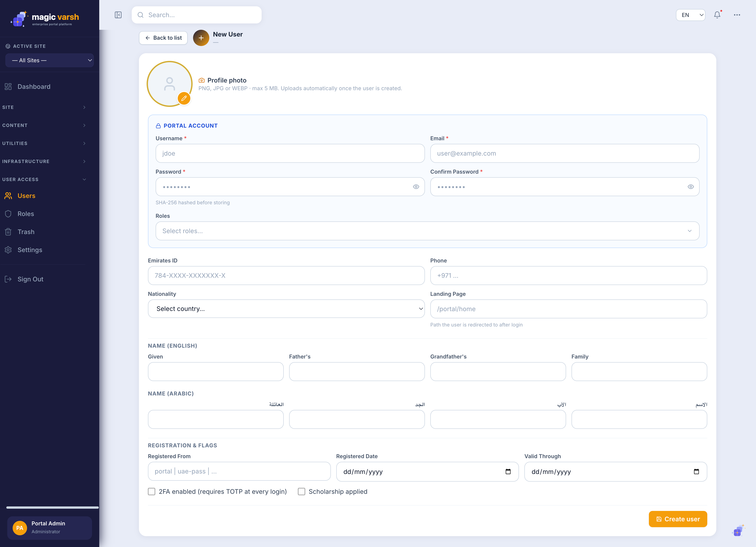Click the search magnifier icon
Image resolution: width=756 pixels, height=547 pixels.
point(141,15)
